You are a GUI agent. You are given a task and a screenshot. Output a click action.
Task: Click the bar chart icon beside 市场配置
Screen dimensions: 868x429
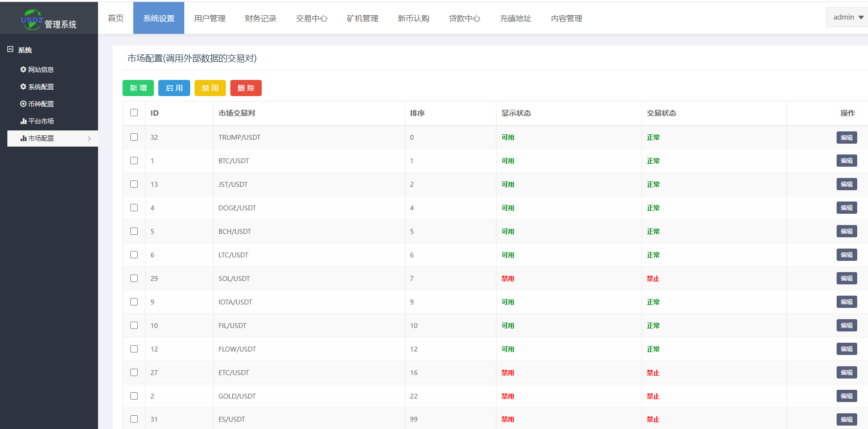23,138
